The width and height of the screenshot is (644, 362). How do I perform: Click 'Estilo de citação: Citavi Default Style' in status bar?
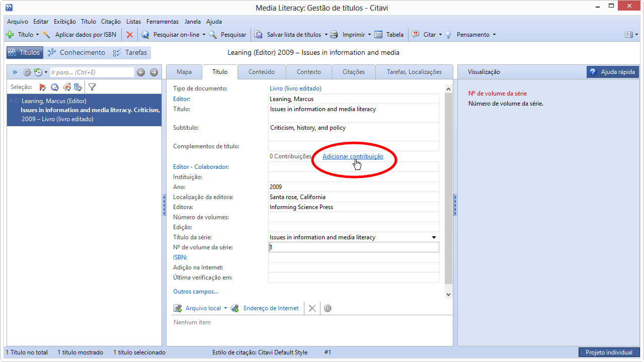tap(260, 352)
